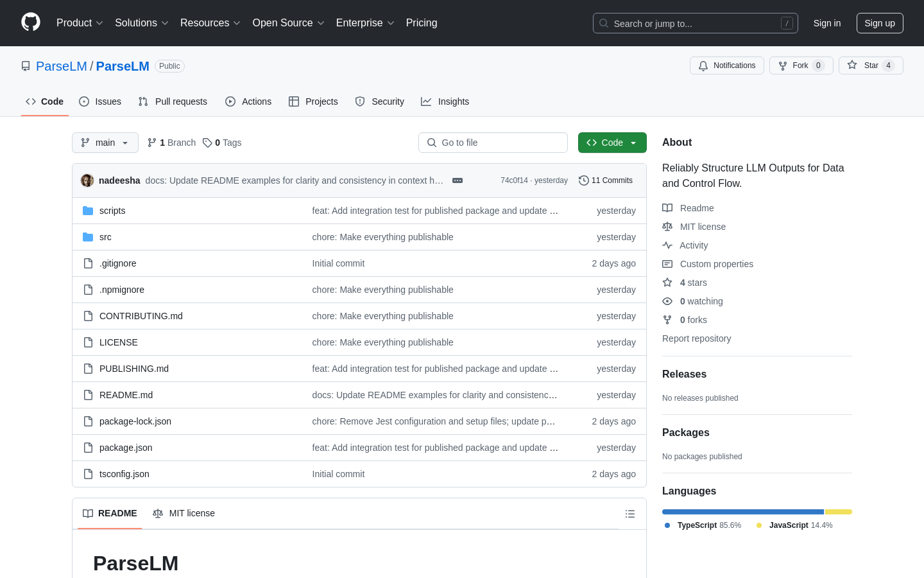Open the README outline list icon
Image resolution: width=924 pixels, height=578 pixels.
coord(630,514)
